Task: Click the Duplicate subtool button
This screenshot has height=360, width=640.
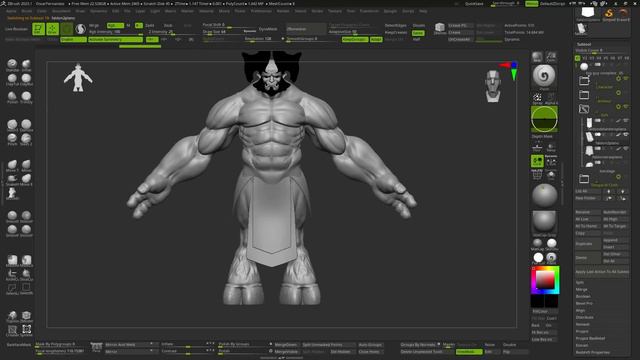Action: (x=587, y=244)
